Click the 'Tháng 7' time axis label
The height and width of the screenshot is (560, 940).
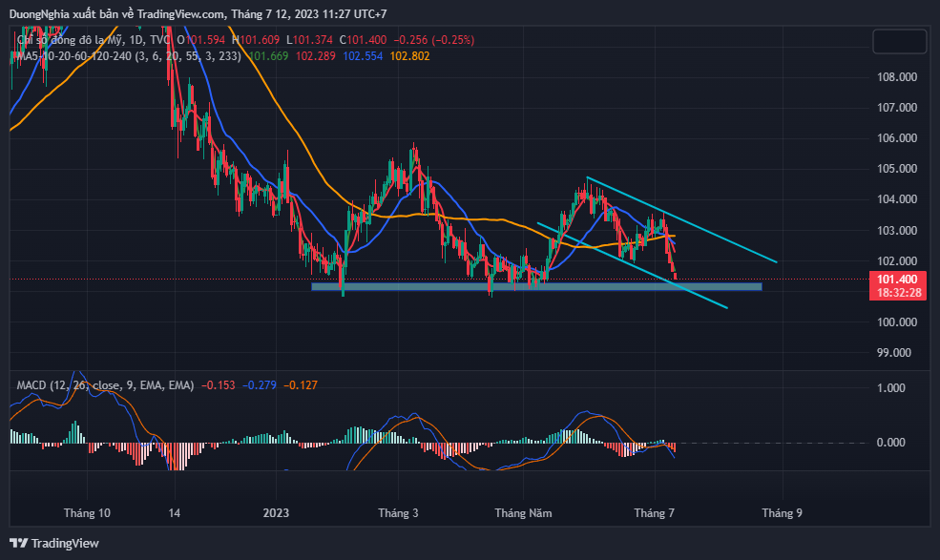point(654,513)
